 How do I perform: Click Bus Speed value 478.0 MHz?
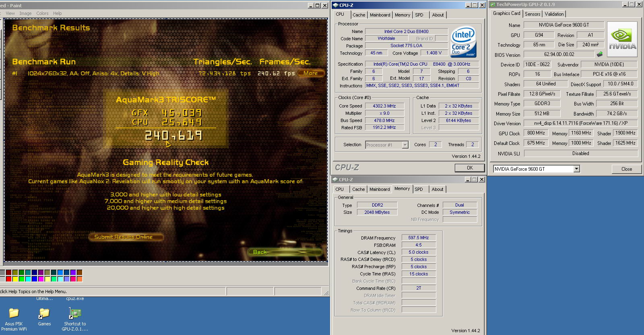click(384, 120)
